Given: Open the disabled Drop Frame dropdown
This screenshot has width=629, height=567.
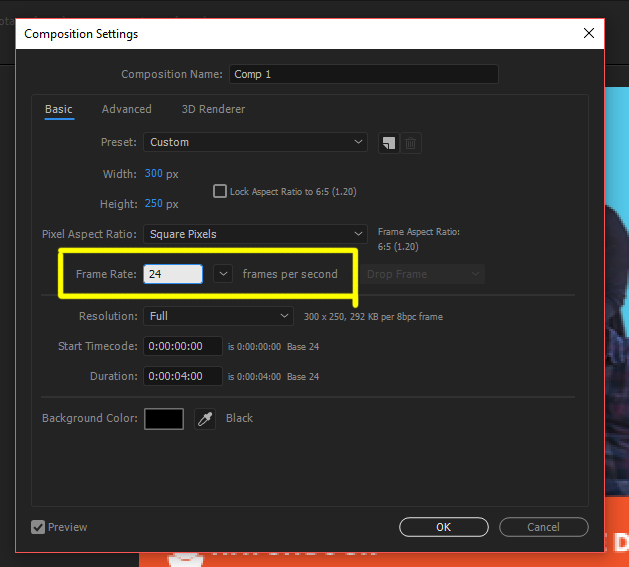Looking at the screenshot, I should point(422,274).
